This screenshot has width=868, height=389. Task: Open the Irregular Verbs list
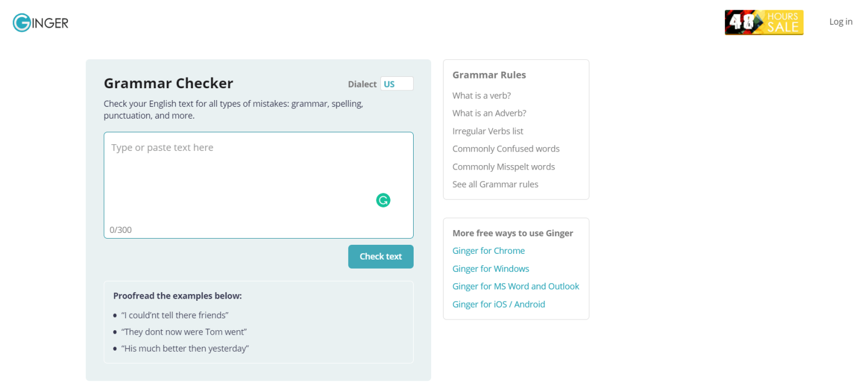click(x=488, y=131)
